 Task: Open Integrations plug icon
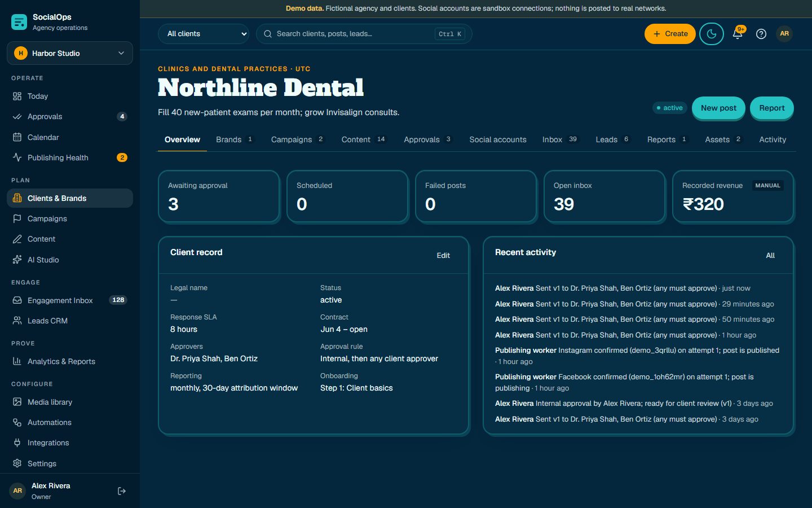point(17,443)
